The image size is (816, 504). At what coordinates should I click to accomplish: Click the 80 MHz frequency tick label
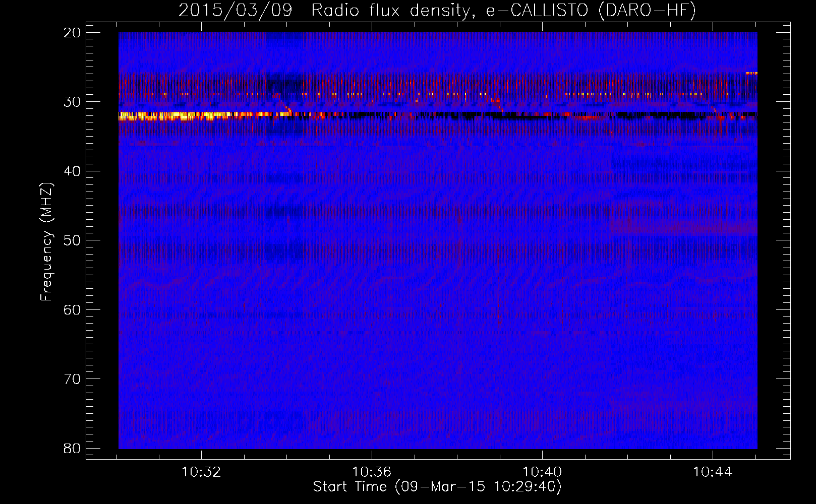point(73,449)
